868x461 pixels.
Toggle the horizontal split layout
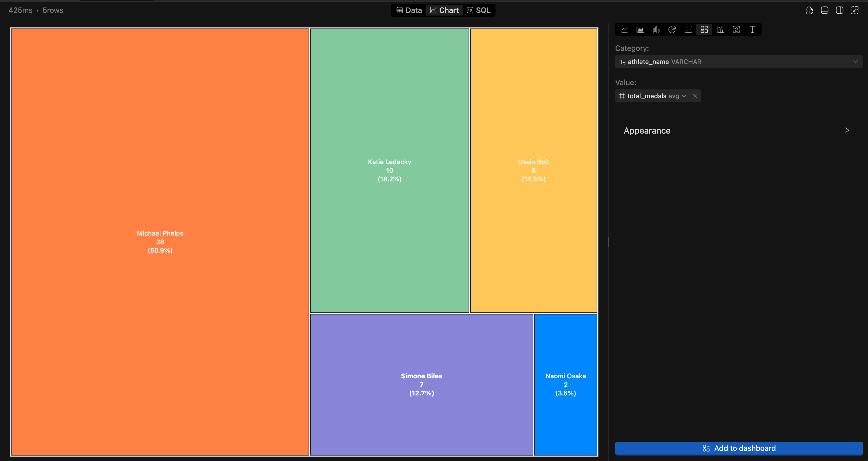tap(824, 10)
